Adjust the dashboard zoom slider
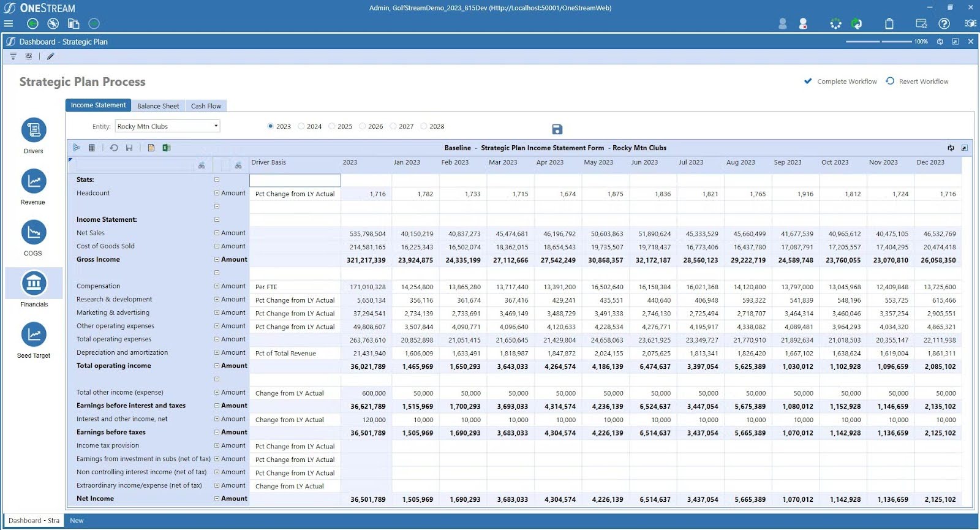The height and width of the screenshot is (530, 980). tap(880, 42)
